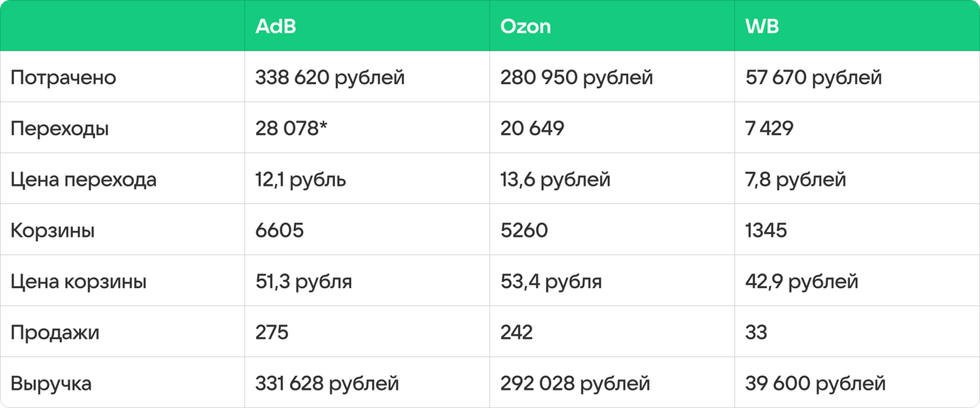The width and height of the screenshot is (980, 408).
Task: Click the Ozon column header
Action: tap(525, 26)
